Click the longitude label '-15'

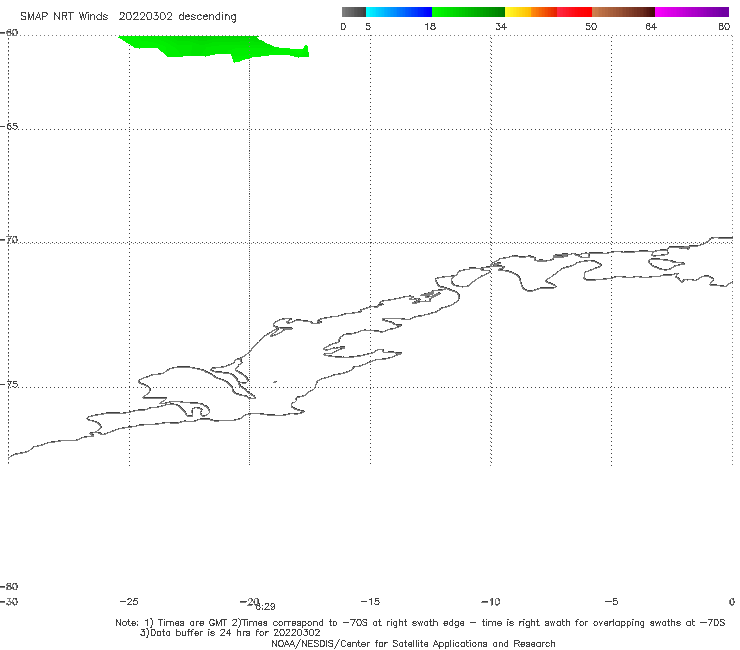[x=370, y=601]
